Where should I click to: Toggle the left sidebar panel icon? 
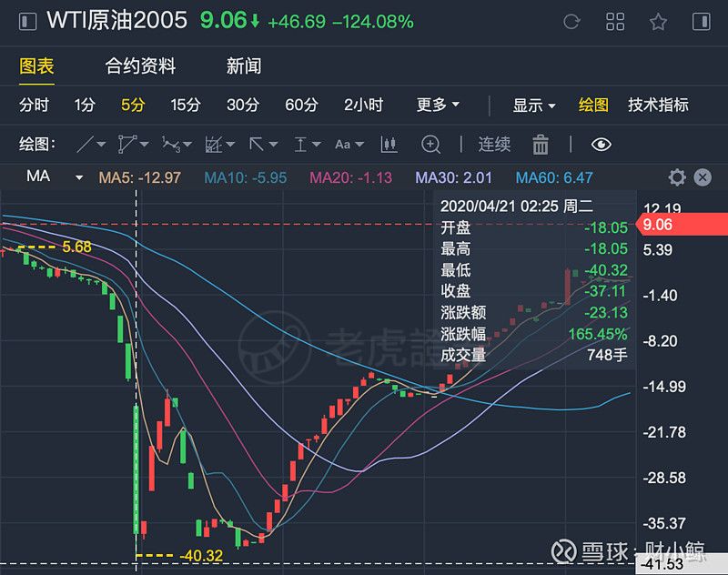tap(27, 22)
